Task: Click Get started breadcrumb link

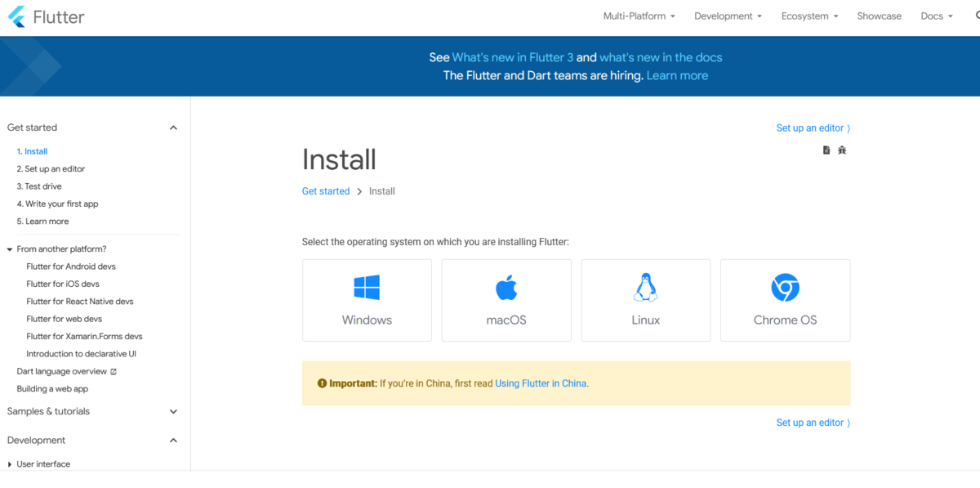Action: click(x=326, y=191)
